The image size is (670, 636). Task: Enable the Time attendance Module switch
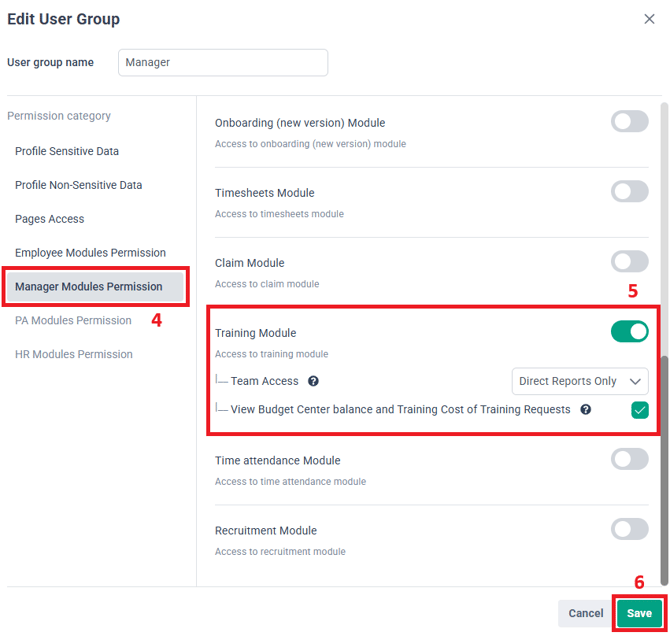[629, 459]
